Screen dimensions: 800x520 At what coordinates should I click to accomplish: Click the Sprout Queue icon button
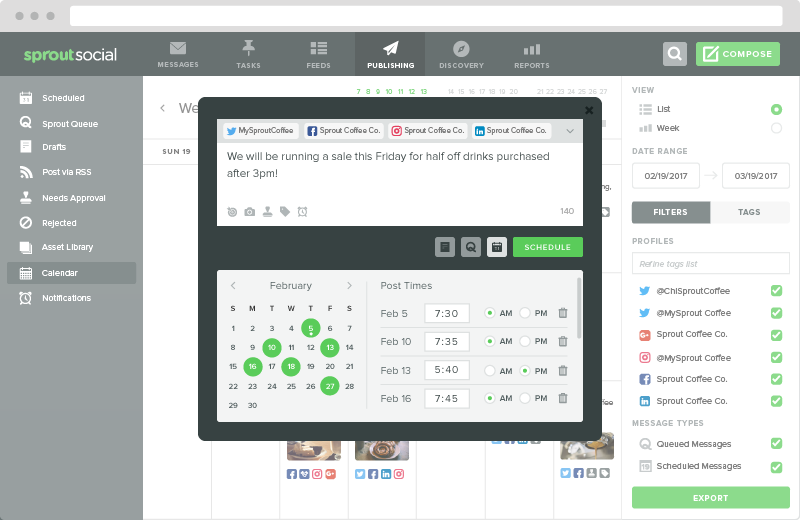[x=470, y=247]
